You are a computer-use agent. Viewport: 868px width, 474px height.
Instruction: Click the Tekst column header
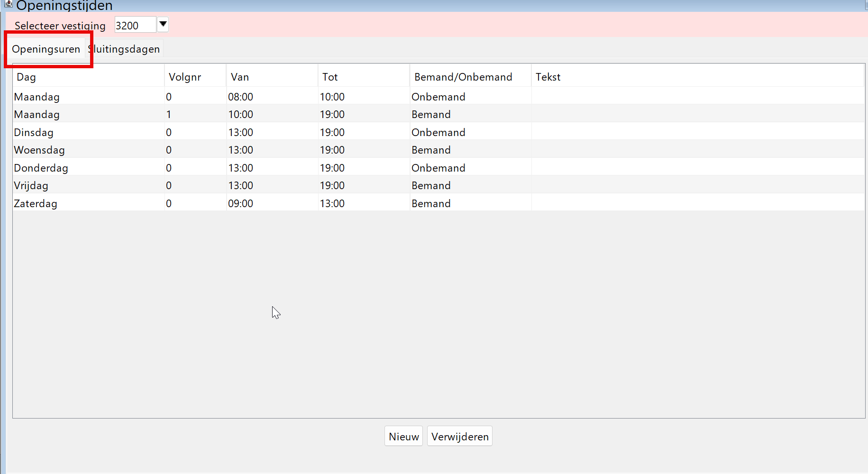[x=697, y=77]
